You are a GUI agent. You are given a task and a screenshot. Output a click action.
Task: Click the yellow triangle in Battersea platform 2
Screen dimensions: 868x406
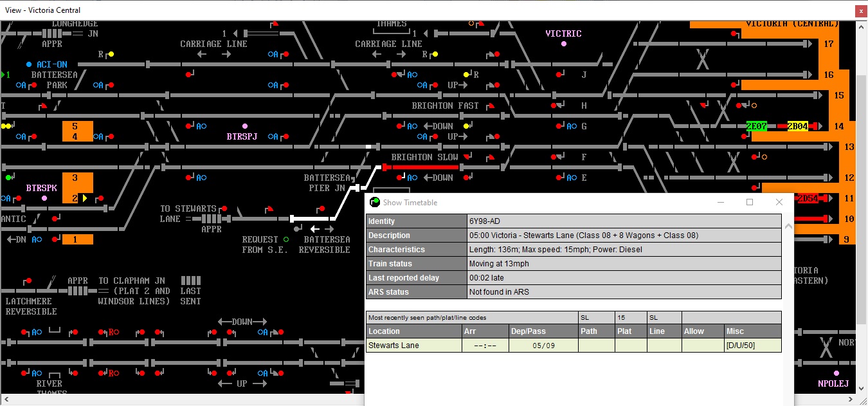tap(85, 198)
